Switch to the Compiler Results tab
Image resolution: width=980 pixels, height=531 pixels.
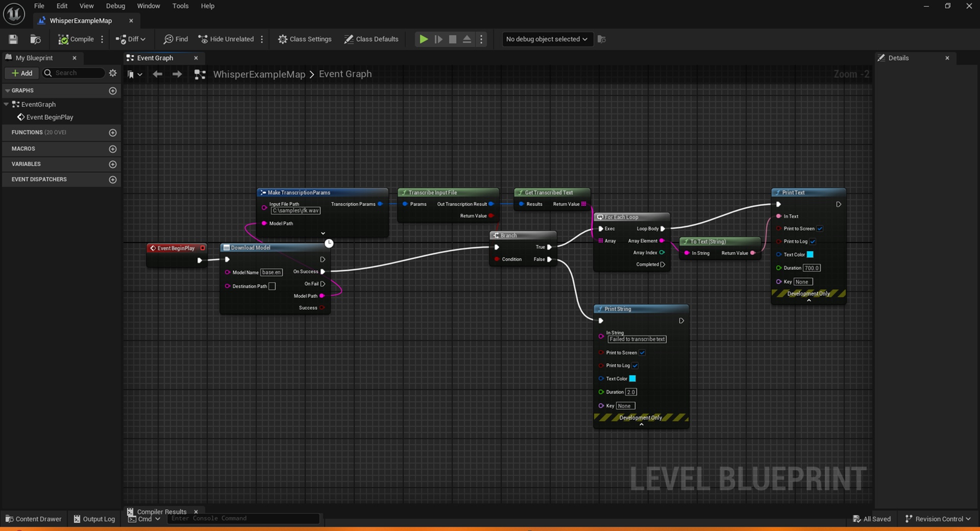(161, 512)
